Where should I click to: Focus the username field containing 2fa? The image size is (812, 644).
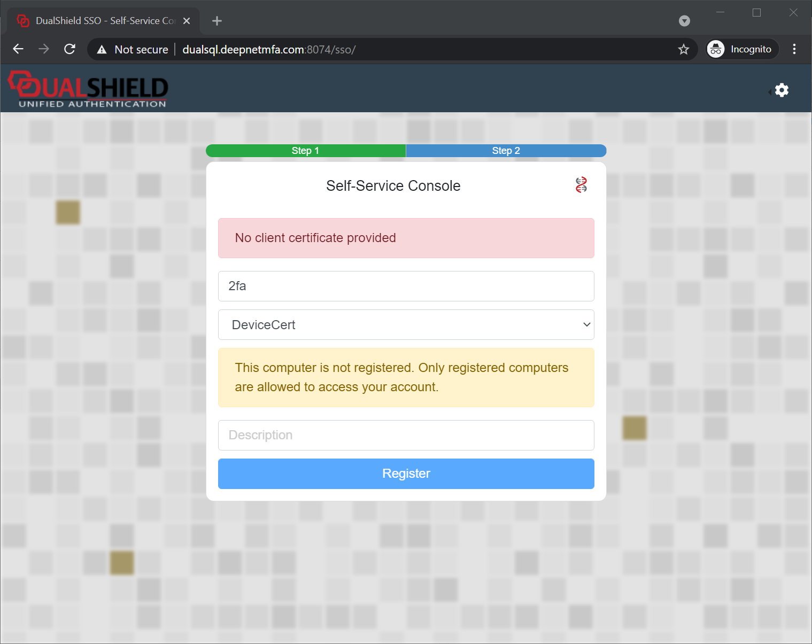tap(406, 286)
